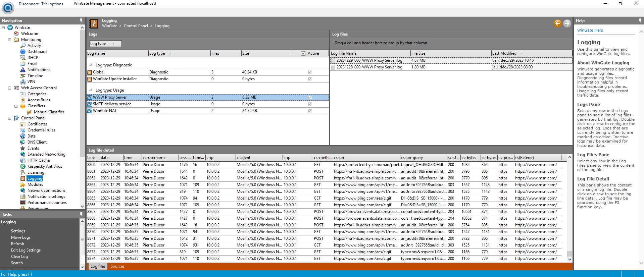
Task: Collapse the Log type: Usage group
Action: (91, 90)
